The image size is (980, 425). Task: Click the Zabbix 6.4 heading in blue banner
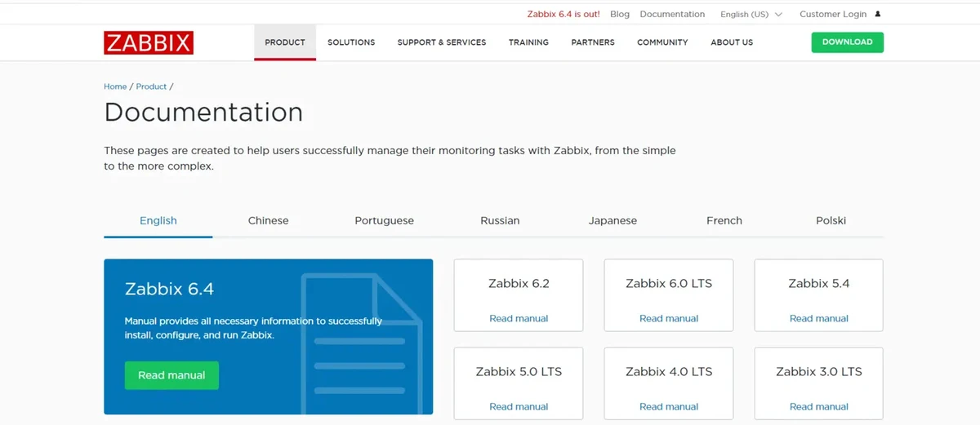(169, 289)
